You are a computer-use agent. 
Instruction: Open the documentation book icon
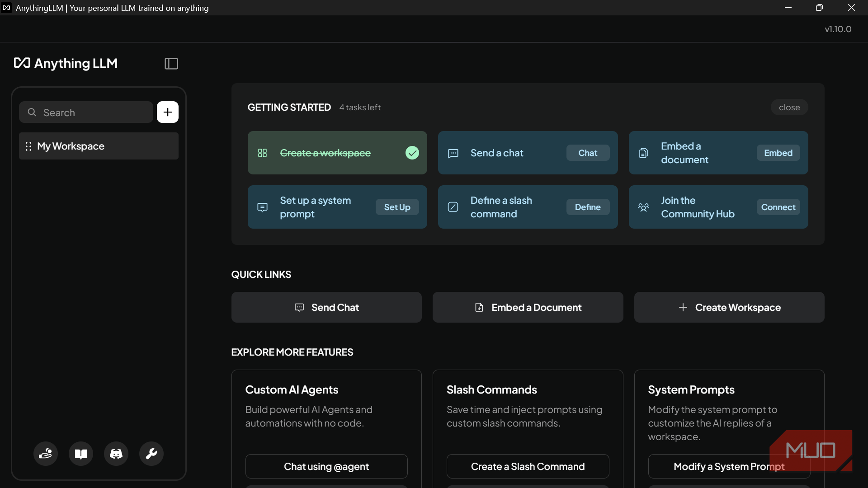[81, 454]
